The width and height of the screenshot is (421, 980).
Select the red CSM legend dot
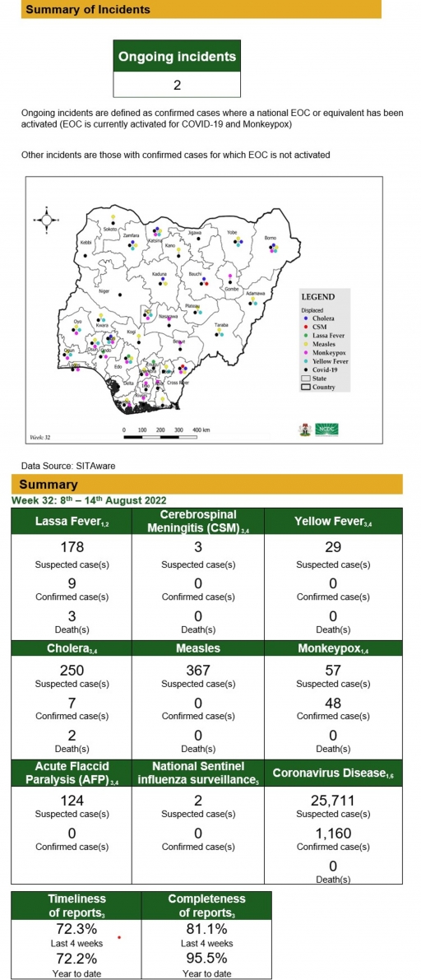pyautogui.click(x=306, y=327)
